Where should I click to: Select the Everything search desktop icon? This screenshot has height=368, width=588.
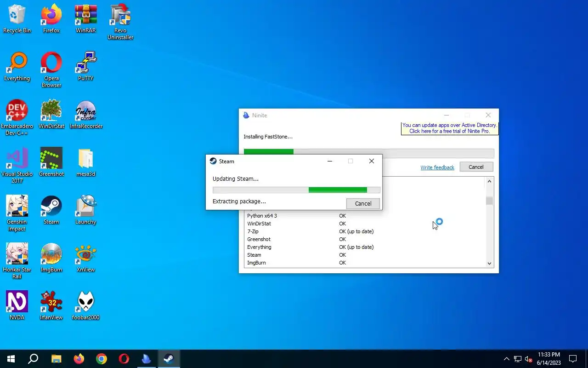17,67
